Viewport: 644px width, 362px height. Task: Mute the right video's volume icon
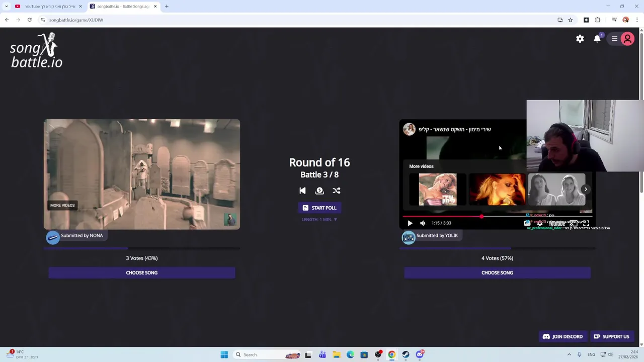coord(423,223)
